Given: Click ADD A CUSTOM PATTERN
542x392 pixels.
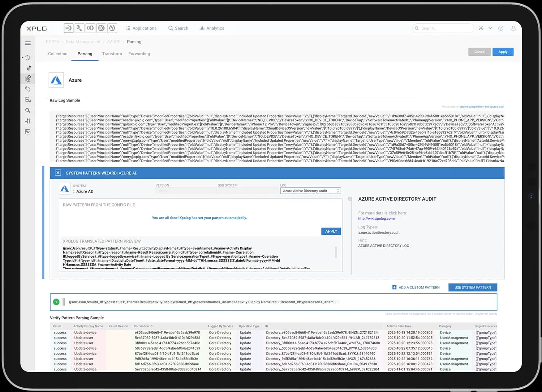Looking at the screenshot, I should pyautogui.click(x=416, y=288).
